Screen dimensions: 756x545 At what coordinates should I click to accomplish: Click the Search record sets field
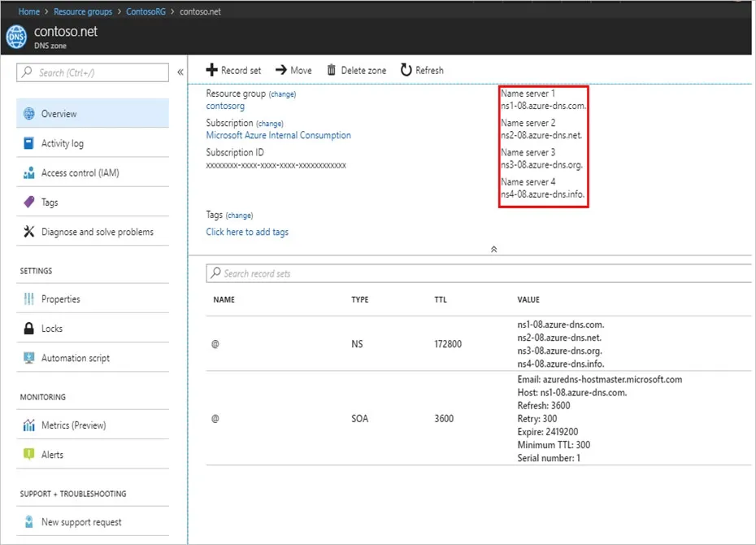tap(478, 273)
